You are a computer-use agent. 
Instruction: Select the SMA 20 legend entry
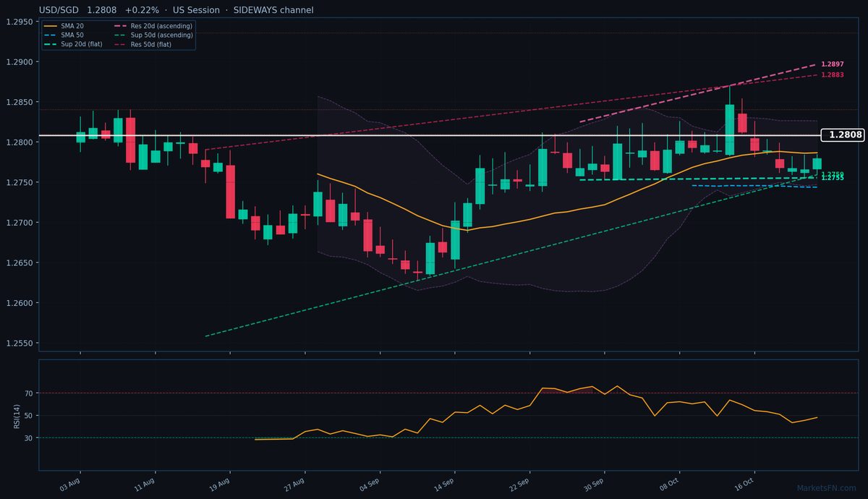(64, 26)
